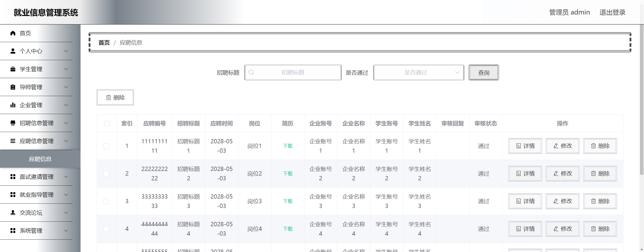Click the trash icon on row 2 删除
The width and height of the screenshot is (644, 252).
coord(594,173)
